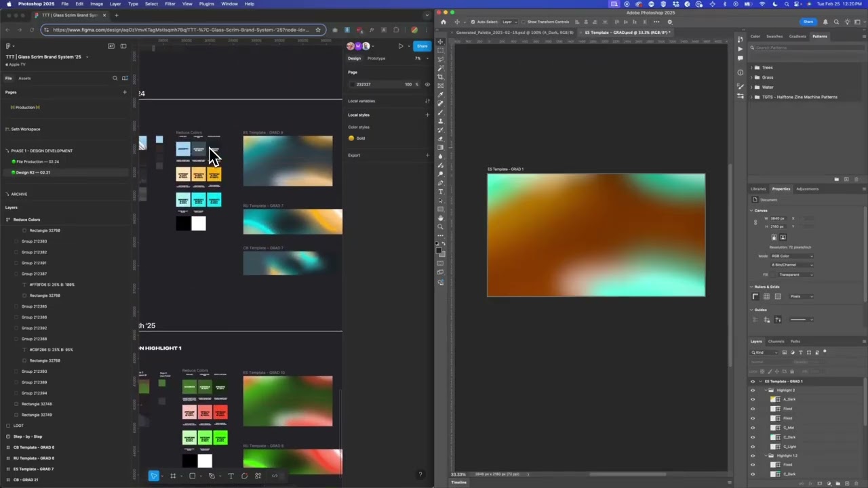The width and height of the screenshot is (868, 488).
Task: Hide the ES Template - GRAD 1 layer
Action: (x=753, y=382)
